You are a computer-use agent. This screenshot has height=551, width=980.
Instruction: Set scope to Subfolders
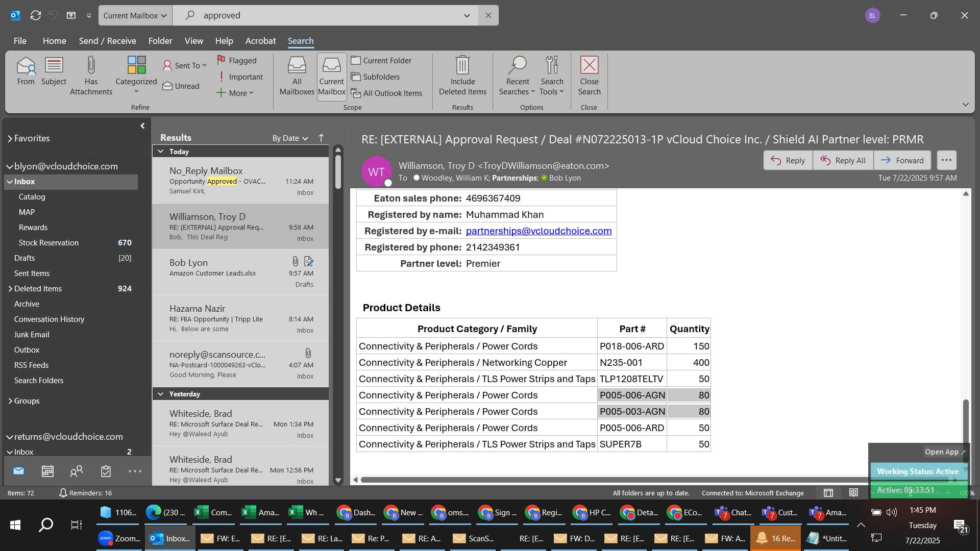(375, 77)
